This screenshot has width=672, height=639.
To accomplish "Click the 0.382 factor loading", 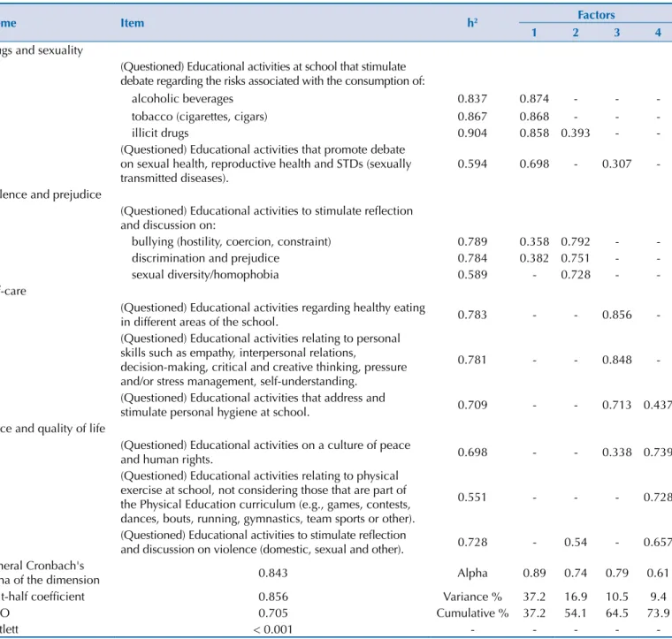I will pyautogui.click(x=534, y=258).
